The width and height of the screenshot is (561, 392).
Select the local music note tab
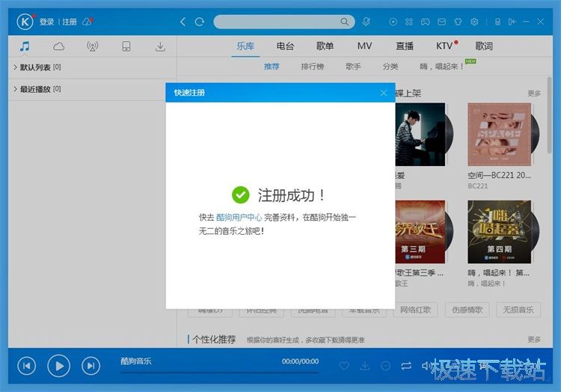point(25,46)
